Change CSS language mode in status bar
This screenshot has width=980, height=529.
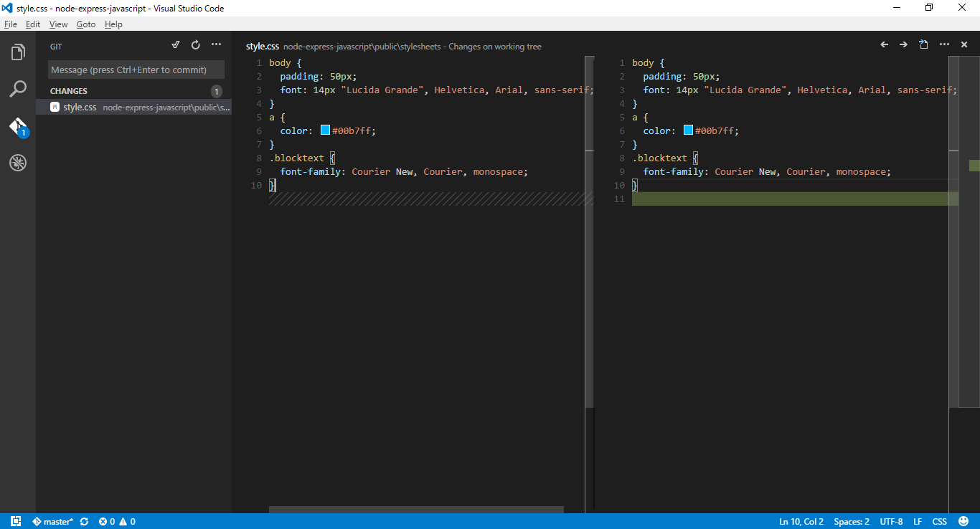(939, 522)
